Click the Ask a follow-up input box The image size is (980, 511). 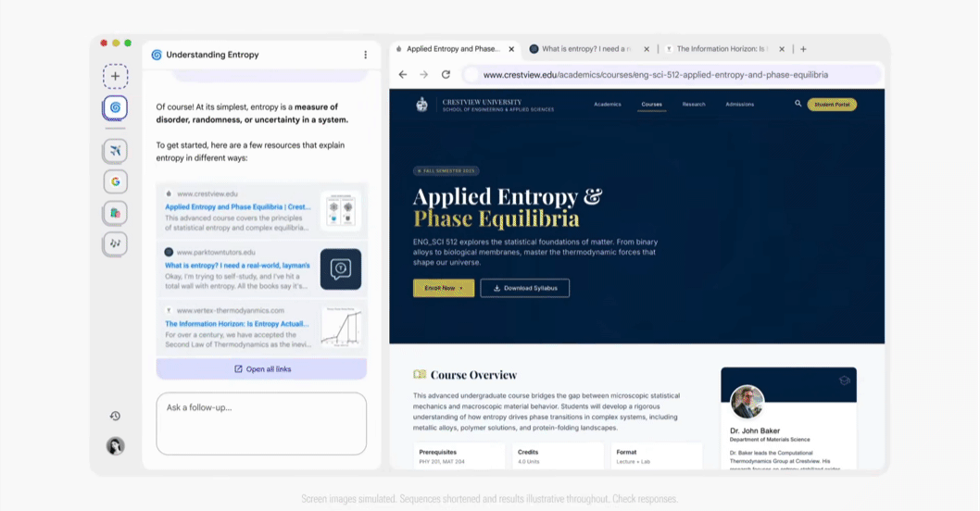261,424
